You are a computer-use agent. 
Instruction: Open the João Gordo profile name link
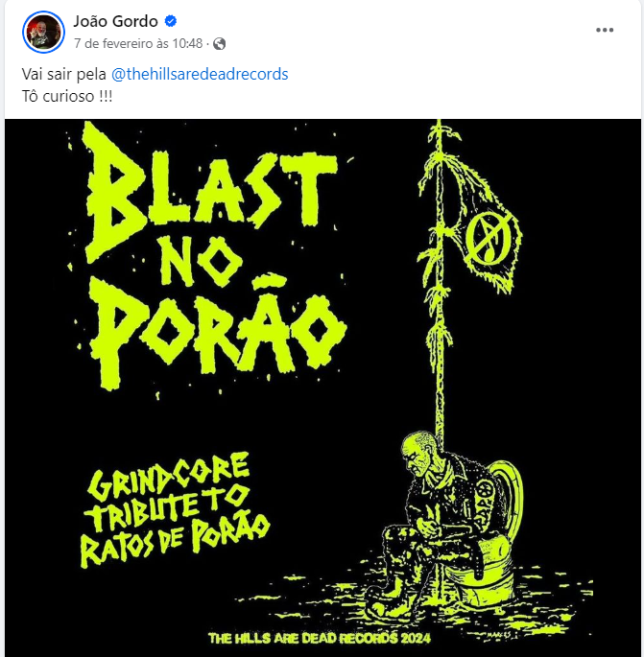tap(116, 21)
